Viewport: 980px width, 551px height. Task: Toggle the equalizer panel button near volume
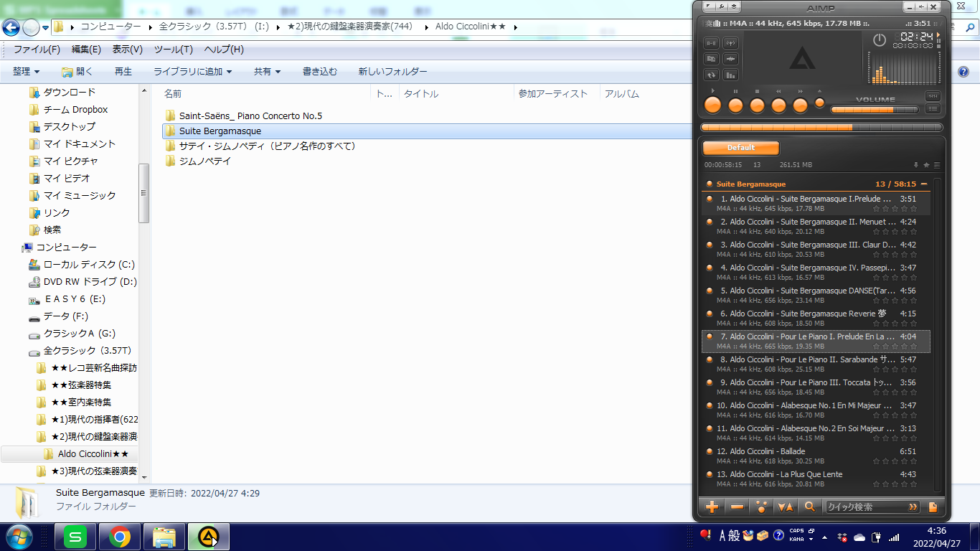[x=933, y=96]
